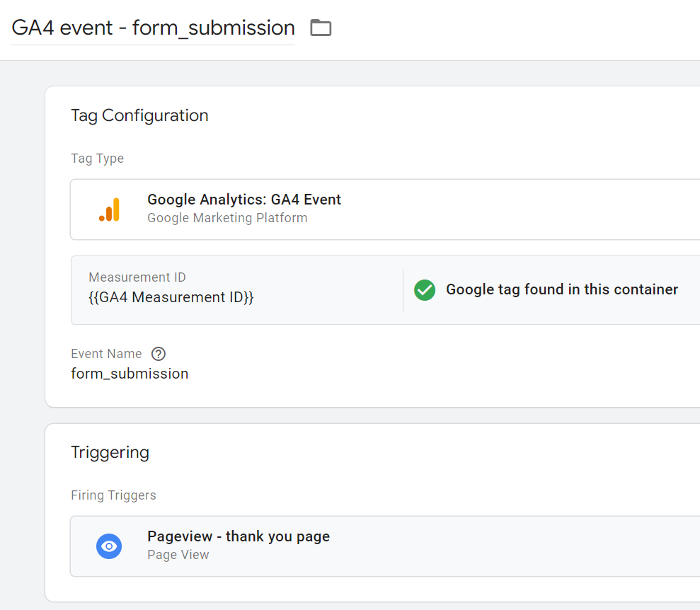Image resolution: width=700 pixels, height=610 pixels.
Task: Select the 'Google Analytics: GA4 Event' tag type title
Action: pyautogui.click(x=243, y=200)
